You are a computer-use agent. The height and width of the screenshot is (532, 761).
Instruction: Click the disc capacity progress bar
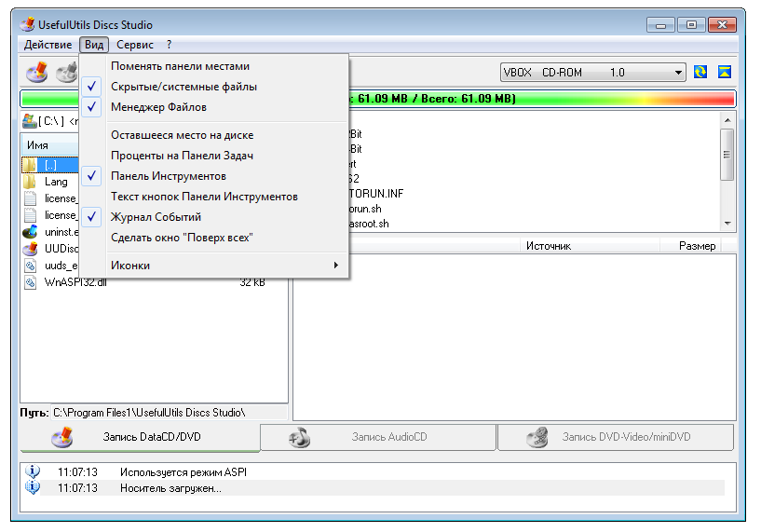[378, 99]
